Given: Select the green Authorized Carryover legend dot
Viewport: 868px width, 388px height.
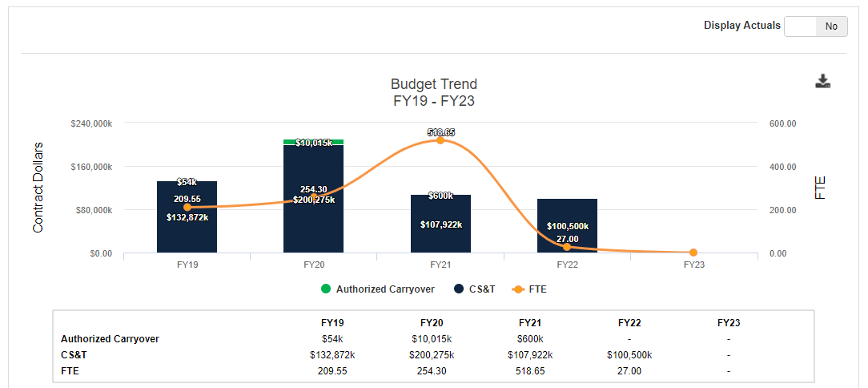Looking at the screenshot, I should pyautogui.click(x=325, y=289).
